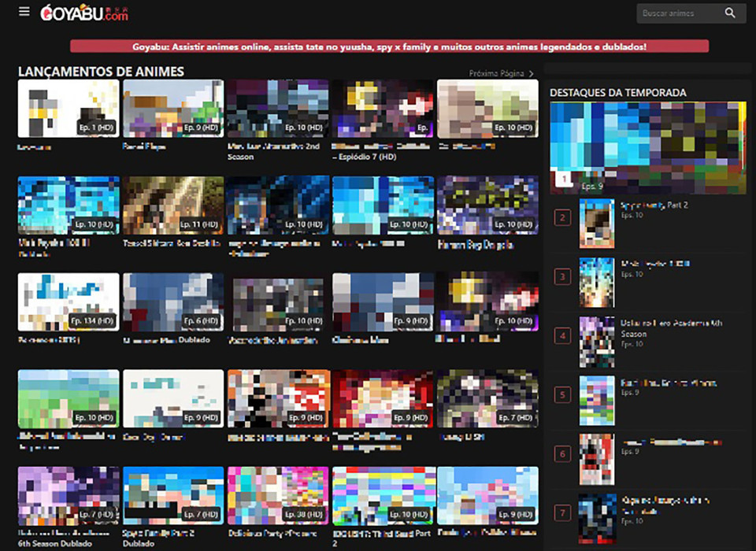This screenshot has height=551, width=756.
Task: Open the '6th Season Dublado' release title
Action: (64, 538)
